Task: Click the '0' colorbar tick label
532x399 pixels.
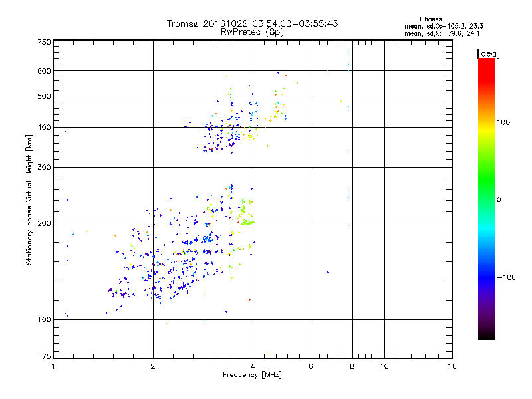Action: click(499, 200)
